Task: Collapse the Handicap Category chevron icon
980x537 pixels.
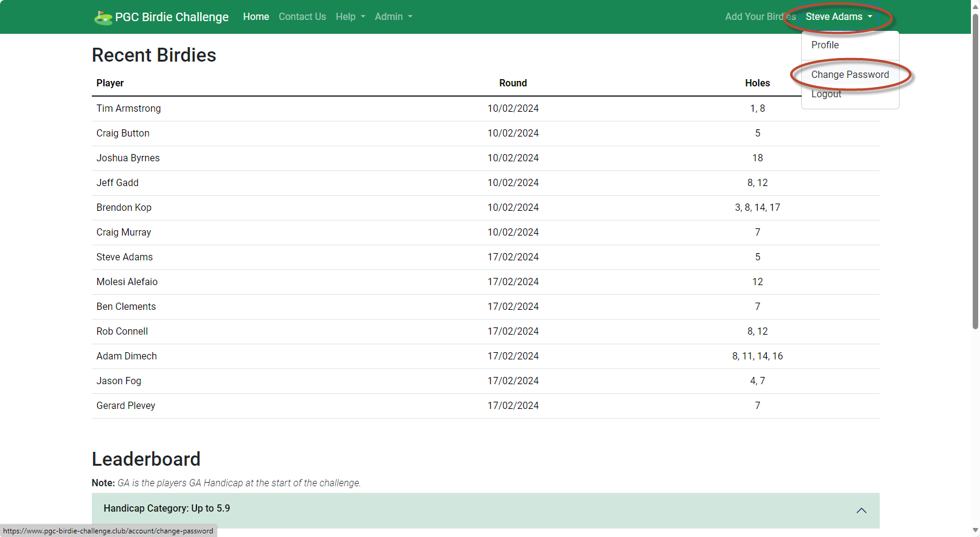Action: (x=861, y=510)
